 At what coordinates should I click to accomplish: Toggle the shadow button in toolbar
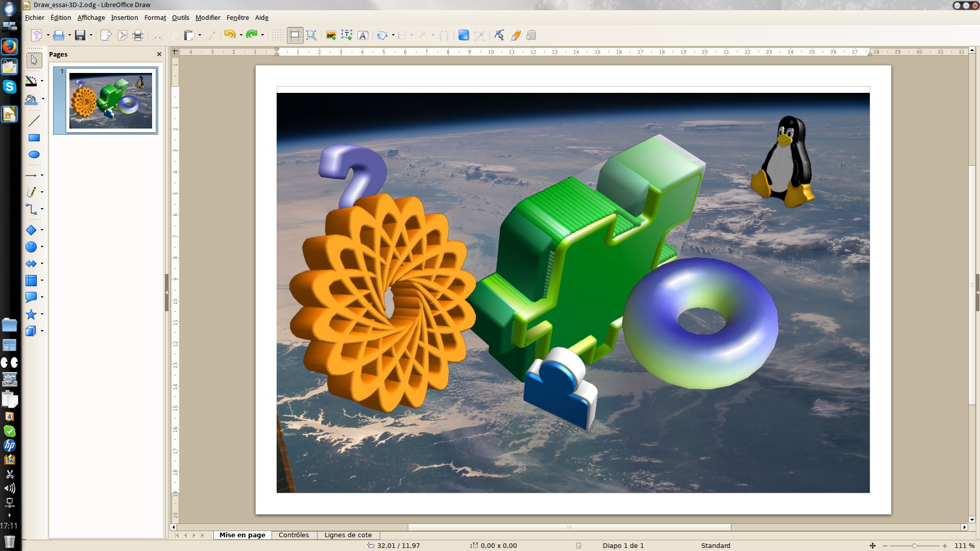463,35
